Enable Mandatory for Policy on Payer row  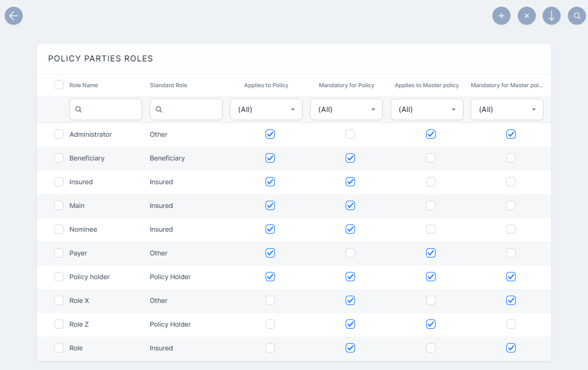point(350,253)
